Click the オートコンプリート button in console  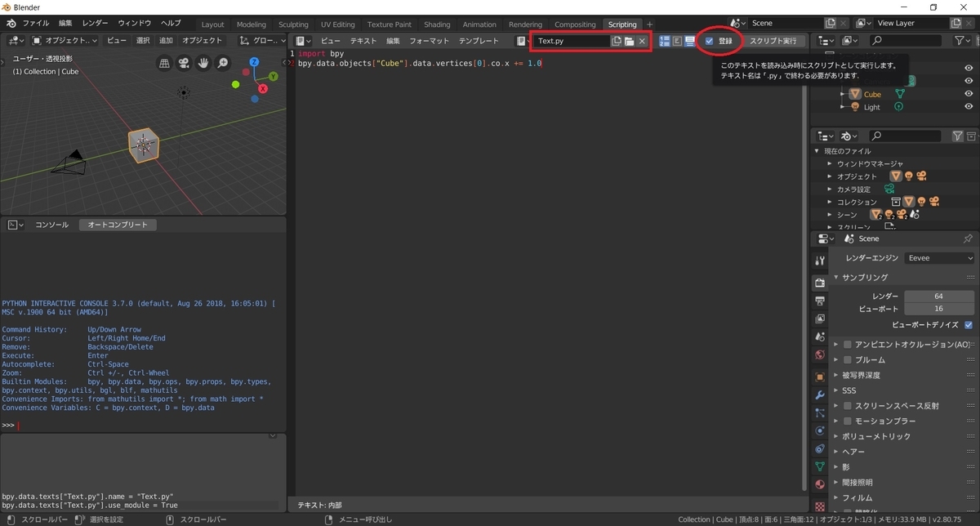click(118, 225)
